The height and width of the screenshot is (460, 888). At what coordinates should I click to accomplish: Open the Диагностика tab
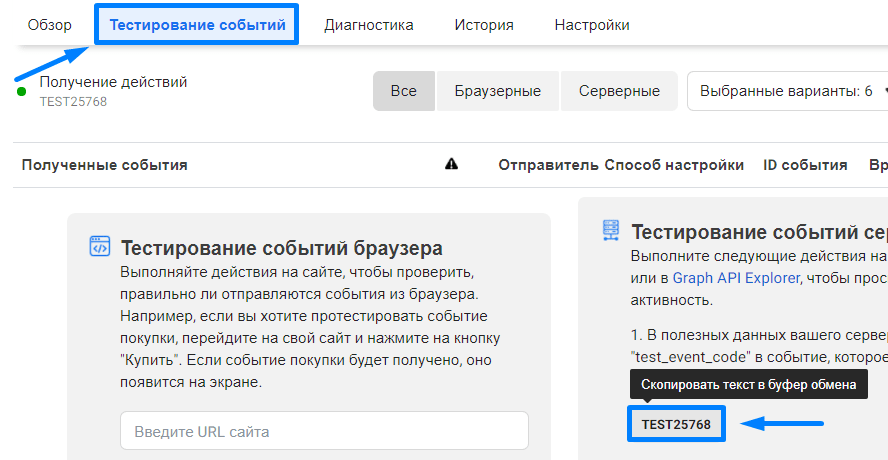coord(368,25)
